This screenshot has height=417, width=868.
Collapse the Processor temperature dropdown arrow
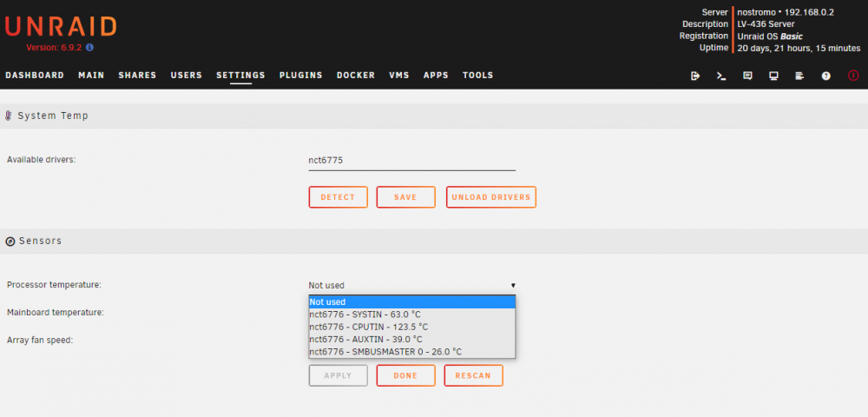tap(513, 286)
